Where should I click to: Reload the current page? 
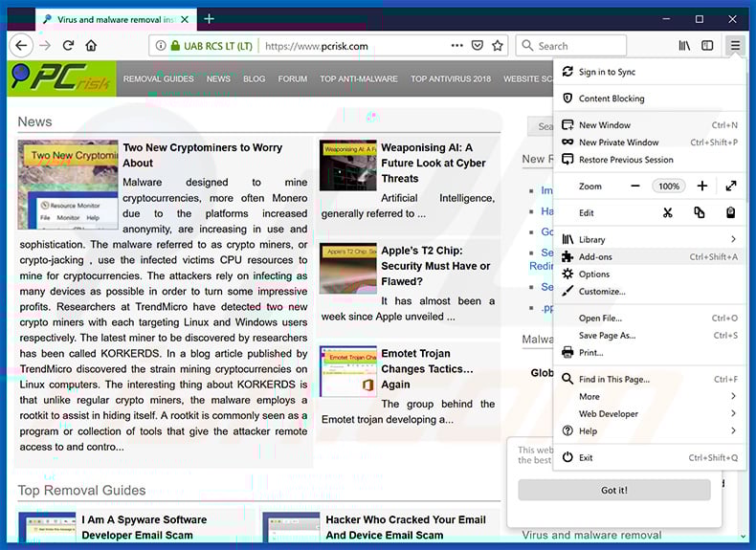point(68,46)
